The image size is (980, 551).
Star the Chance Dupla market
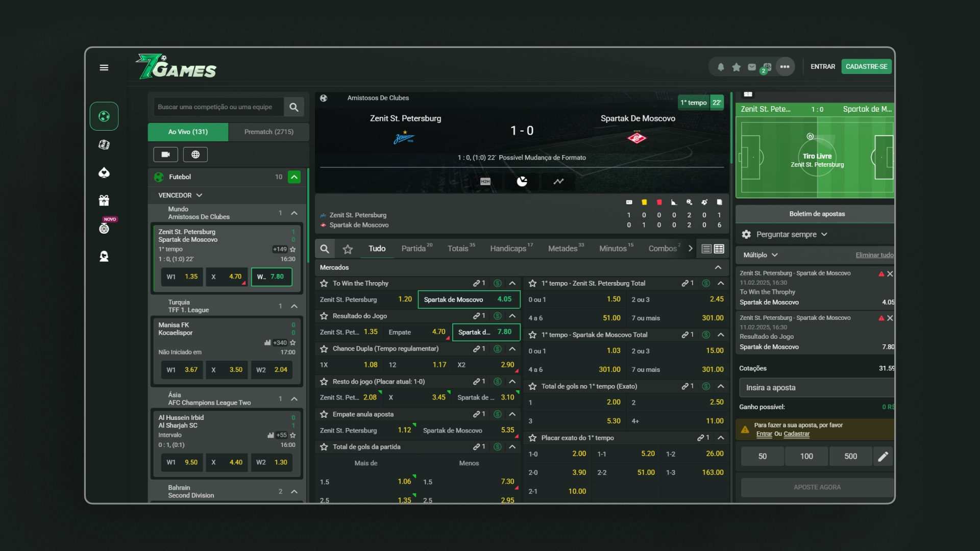coord(324,348)
